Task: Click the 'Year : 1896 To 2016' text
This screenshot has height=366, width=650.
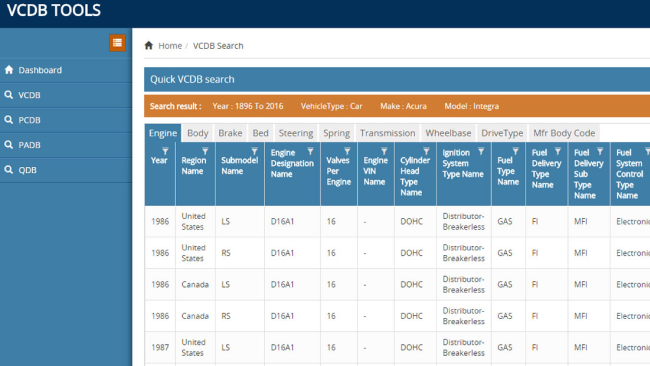Action: click(248, 106)
